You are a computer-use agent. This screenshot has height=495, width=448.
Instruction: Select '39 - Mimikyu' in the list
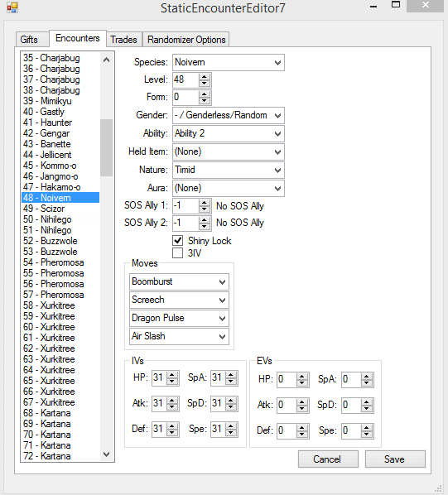60,101
